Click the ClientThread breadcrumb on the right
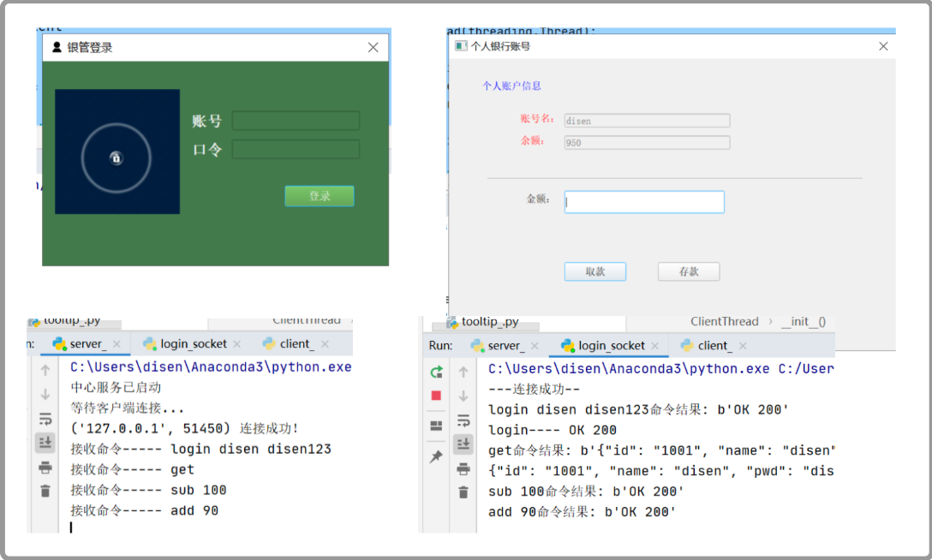932x560 pixels. (x=725, y=321)
